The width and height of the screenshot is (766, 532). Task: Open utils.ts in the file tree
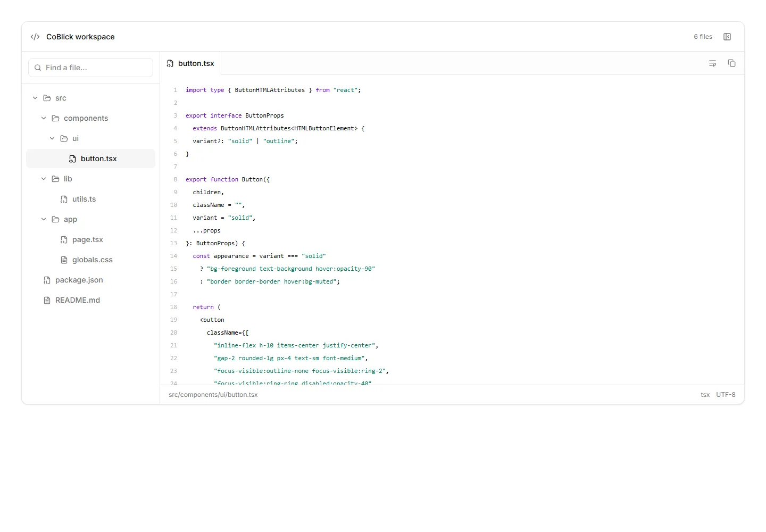(x=90, y=199)
